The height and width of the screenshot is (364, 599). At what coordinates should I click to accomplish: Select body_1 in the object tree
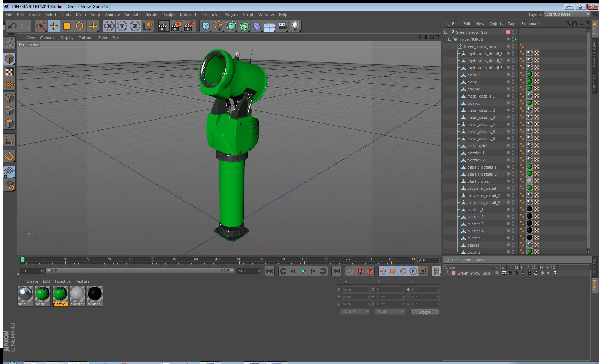point(473,75)
